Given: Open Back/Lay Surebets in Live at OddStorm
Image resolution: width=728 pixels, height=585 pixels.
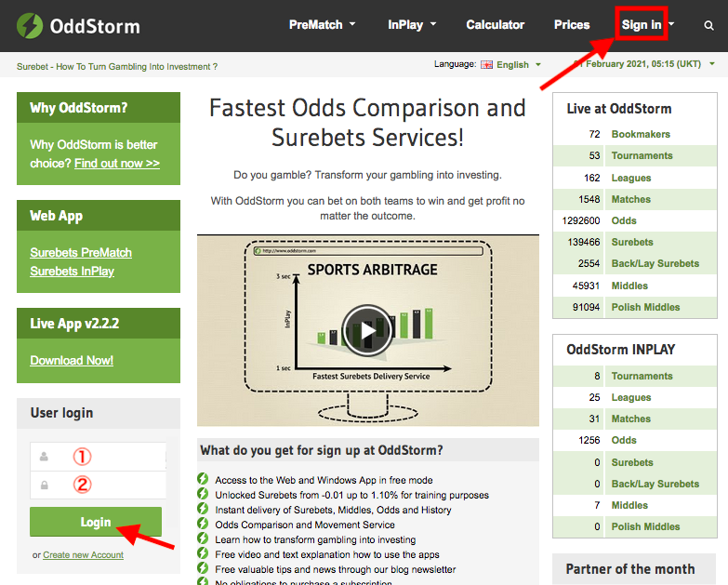Looking at the screenshot, I should click(655, 263).
